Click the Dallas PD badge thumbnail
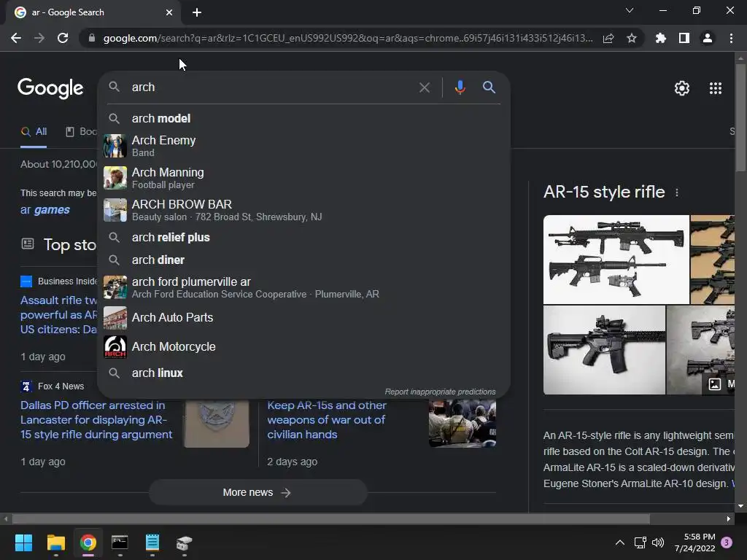 pyautogui.click(x=217, y=424)
